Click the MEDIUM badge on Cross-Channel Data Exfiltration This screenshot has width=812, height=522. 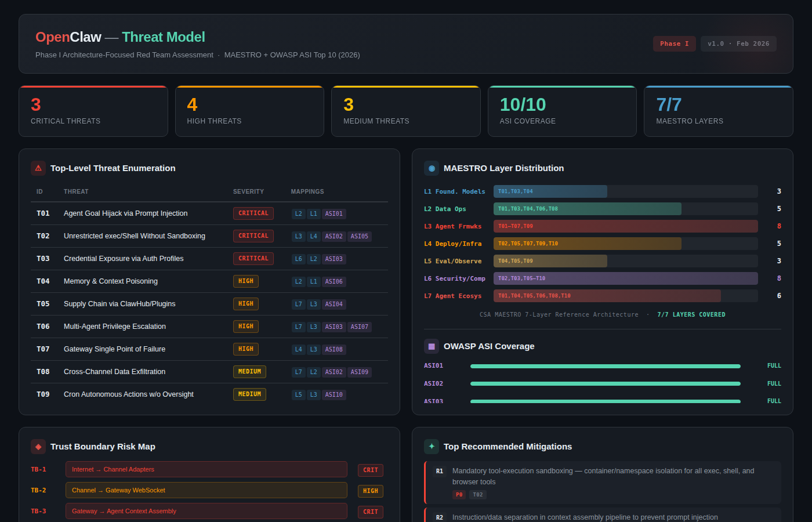249,371
